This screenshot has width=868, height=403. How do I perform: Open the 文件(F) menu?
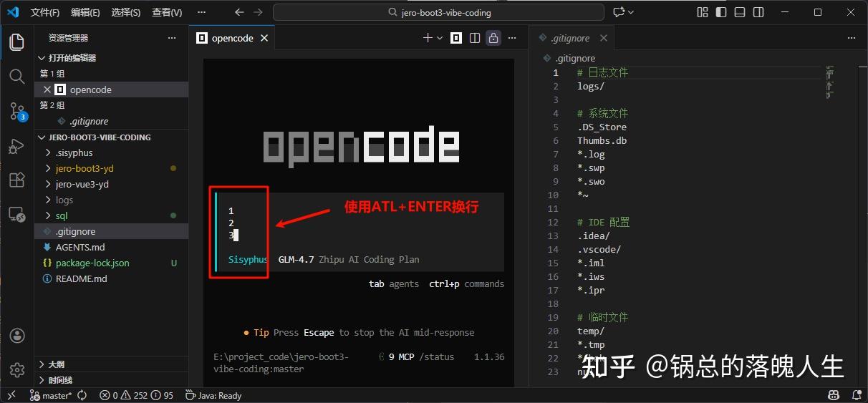(x=45, y=12)
